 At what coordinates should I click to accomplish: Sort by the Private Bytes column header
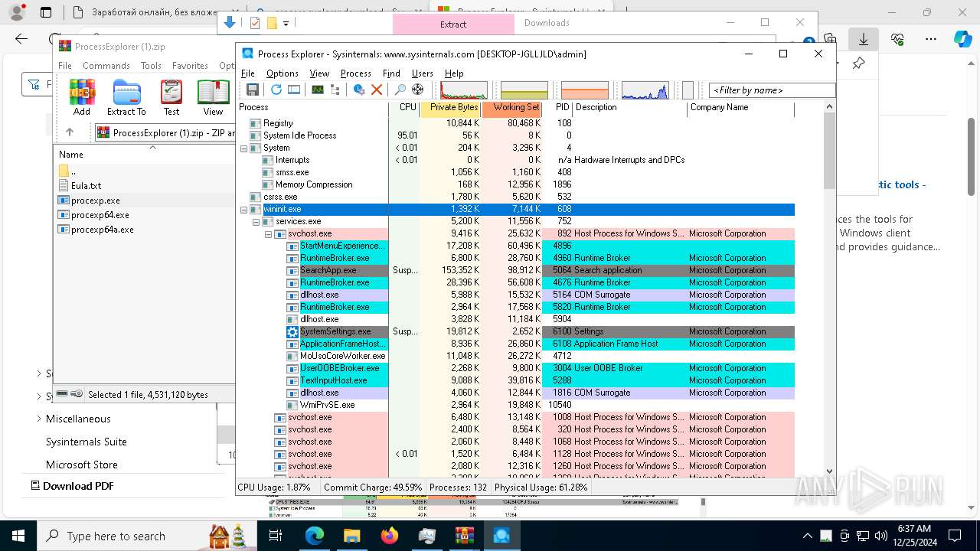click(450, 108)
